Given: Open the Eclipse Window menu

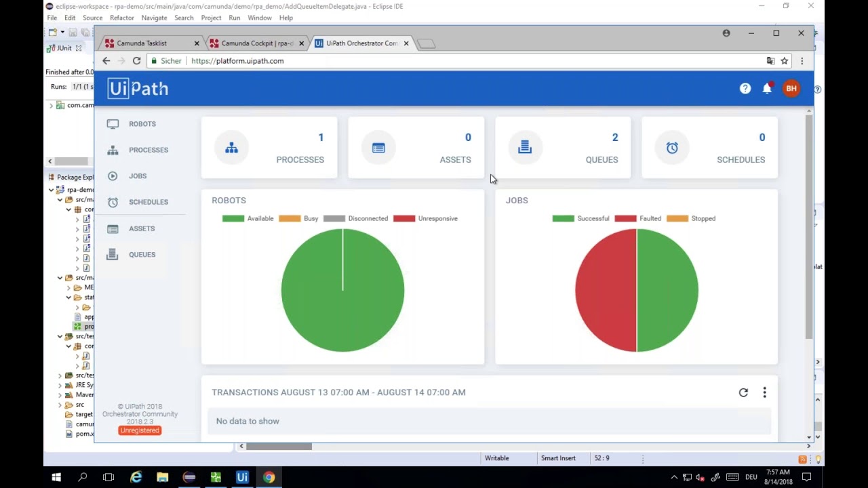Looking at the screenshot, I should point(260,18).
